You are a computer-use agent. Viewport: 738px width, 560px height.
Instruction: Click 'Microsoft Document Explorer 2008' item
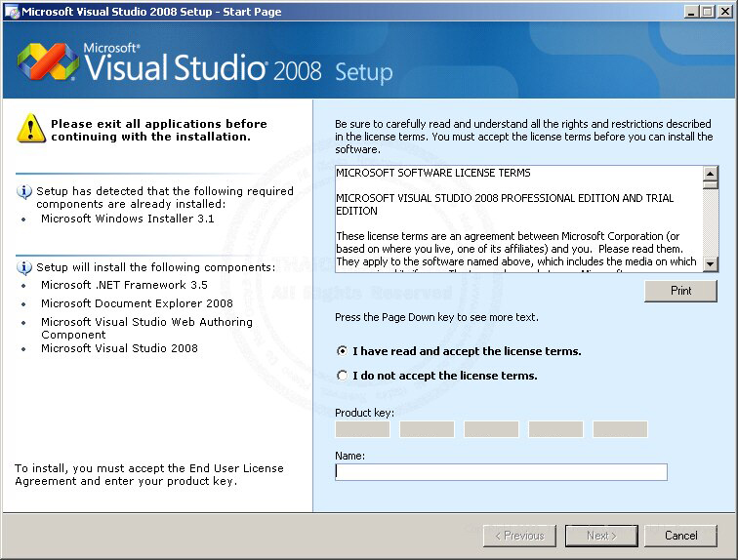(x=137, y=303)
